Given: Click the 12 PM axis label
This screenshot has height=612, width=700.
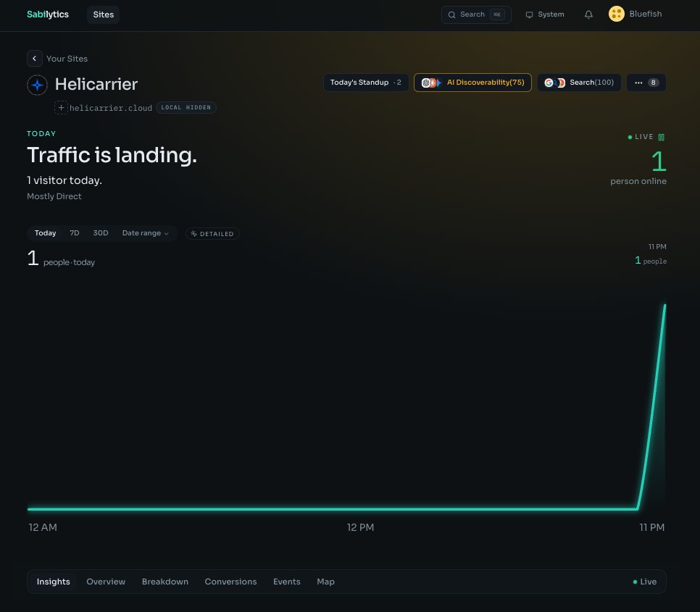Looking at the screenshot, I should click(x=360, y=528).
